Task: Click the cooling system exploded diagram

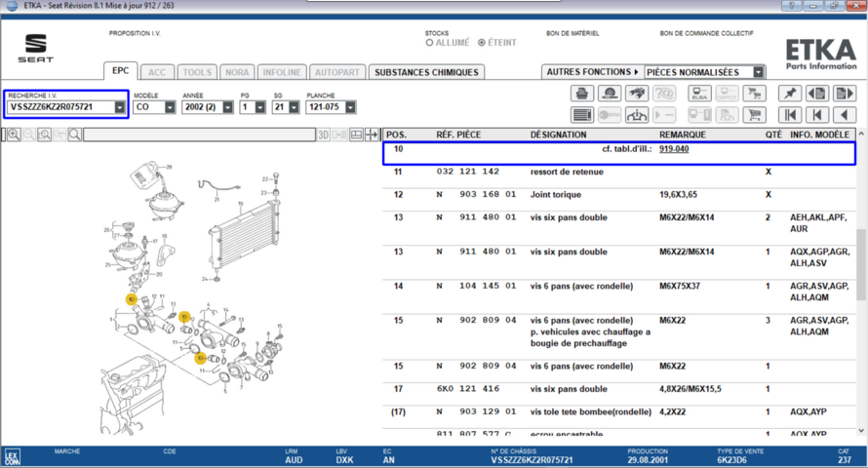Action: pos(191,296)
